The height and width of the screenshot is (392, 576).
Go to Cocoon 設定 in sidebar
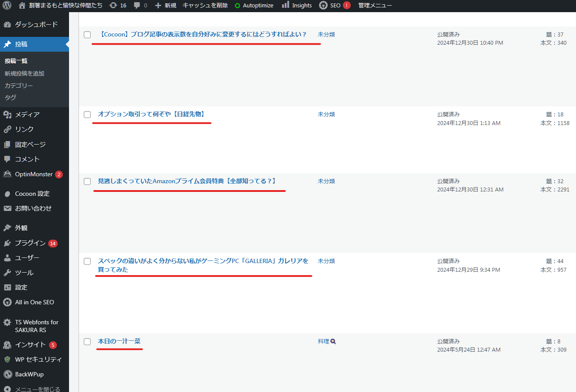pos(32,194)
